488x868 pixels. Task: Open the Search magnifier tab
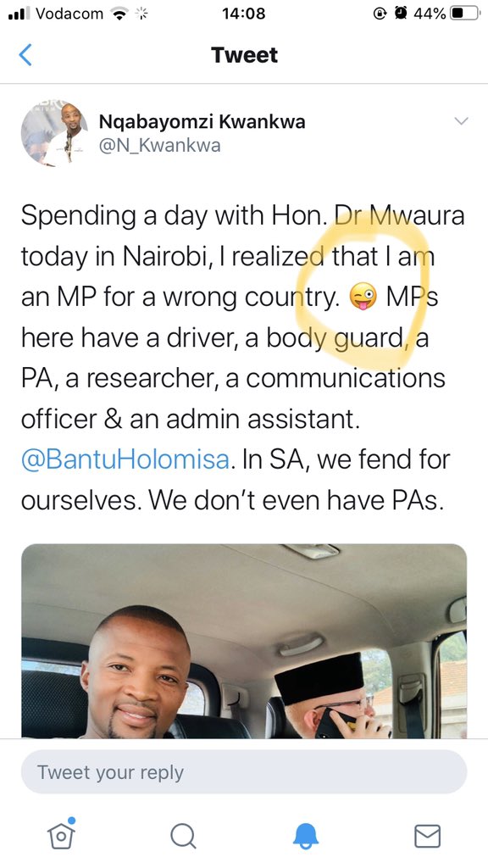tap(183, 836)
